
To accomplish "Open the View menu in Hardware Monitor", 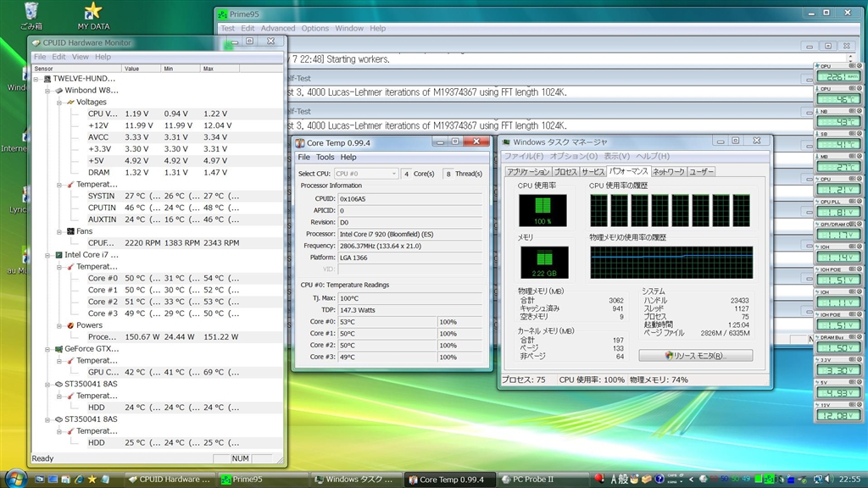I will tap(80, 57).
